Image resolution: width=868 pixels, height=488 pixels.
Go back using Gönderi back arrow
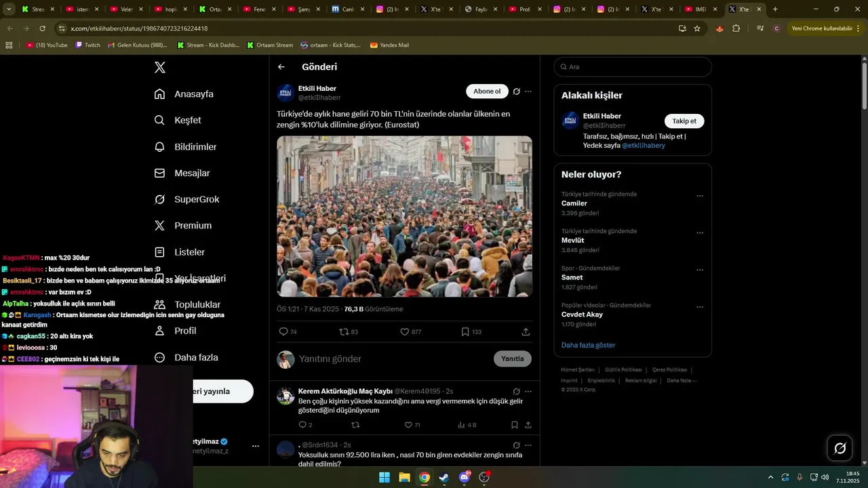pyautogui.click(x=281, y=67)
